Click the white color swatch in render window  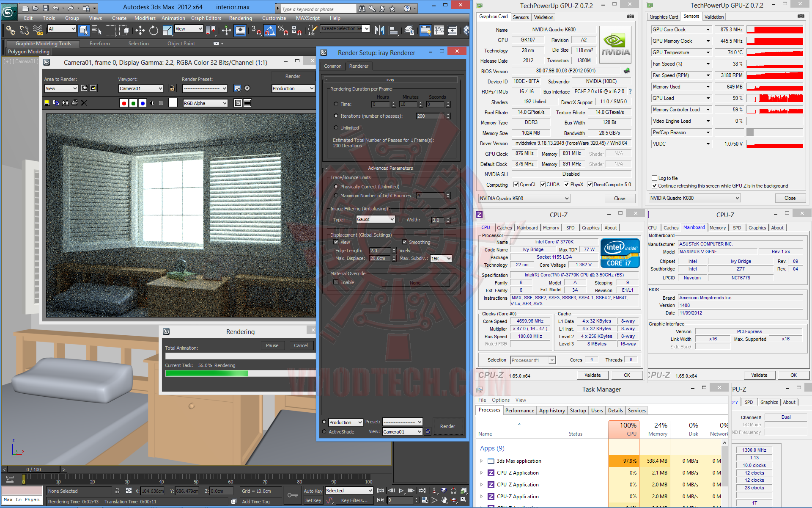tap(173, 103)
